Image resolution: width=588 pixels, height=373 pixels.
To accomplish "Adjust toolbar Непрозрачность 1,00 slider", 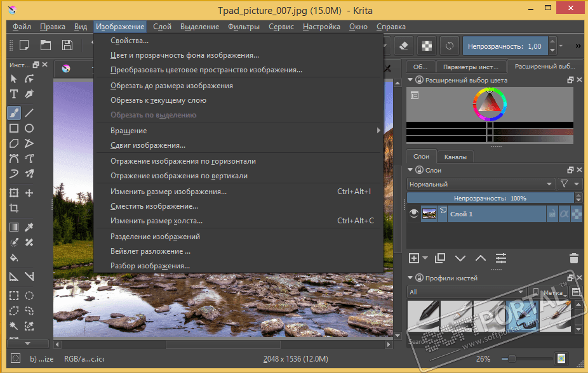I will 505,46.
